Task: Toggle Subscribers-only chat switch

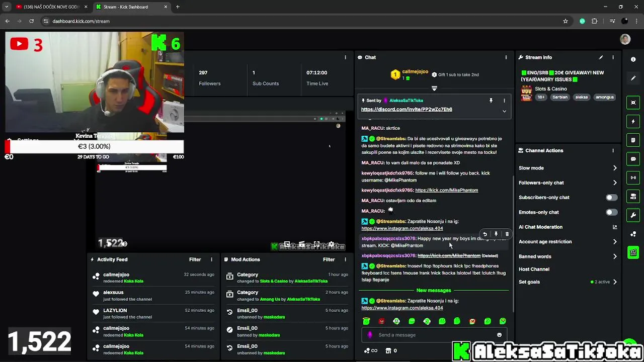Action: point(611,198)
